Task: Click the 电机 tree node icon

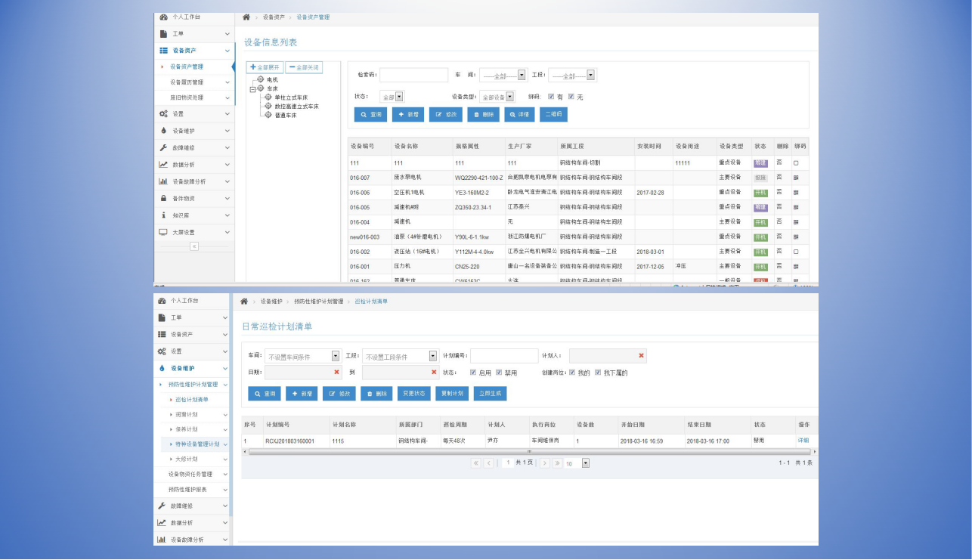Action: 261,79
